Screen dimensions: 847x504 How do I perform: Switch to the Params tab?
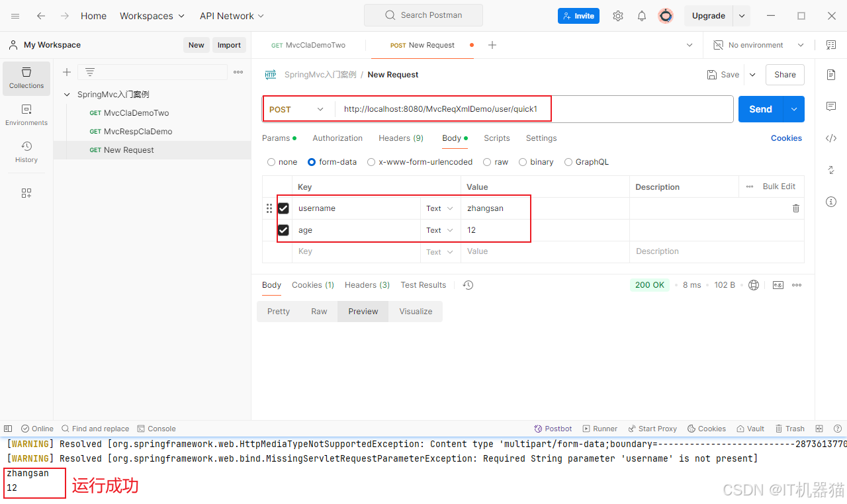click(279, 138)
